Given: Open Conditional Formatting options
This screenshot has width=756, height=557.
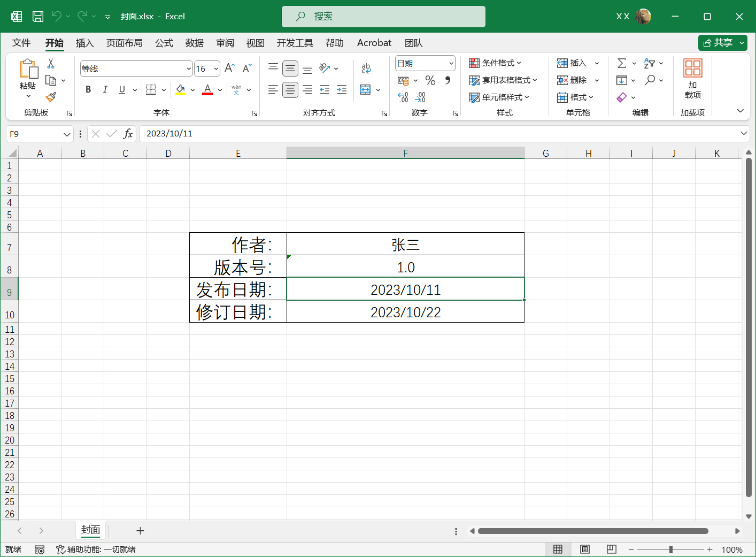Looking at the screenshot, I should pyautogui.click(x=493, y=63).
